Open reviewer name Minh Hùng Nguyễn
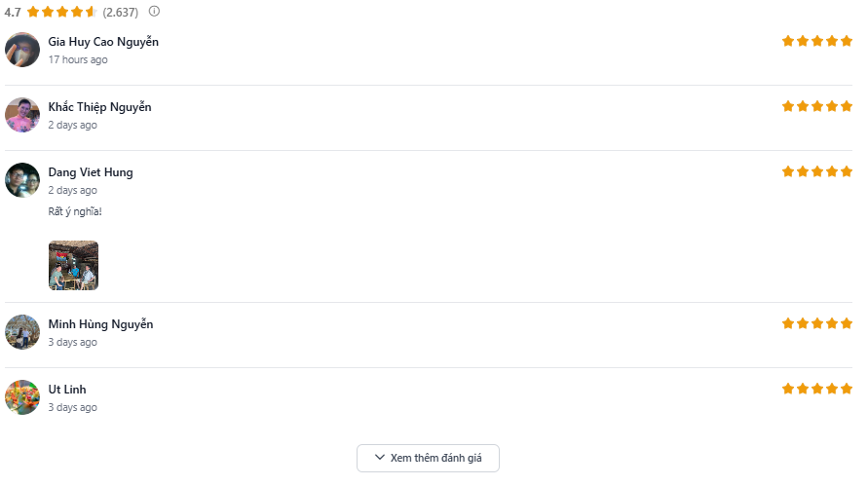The width and height of the screenshot is (868, 486). pyautogui.click(x=100, y=324)
